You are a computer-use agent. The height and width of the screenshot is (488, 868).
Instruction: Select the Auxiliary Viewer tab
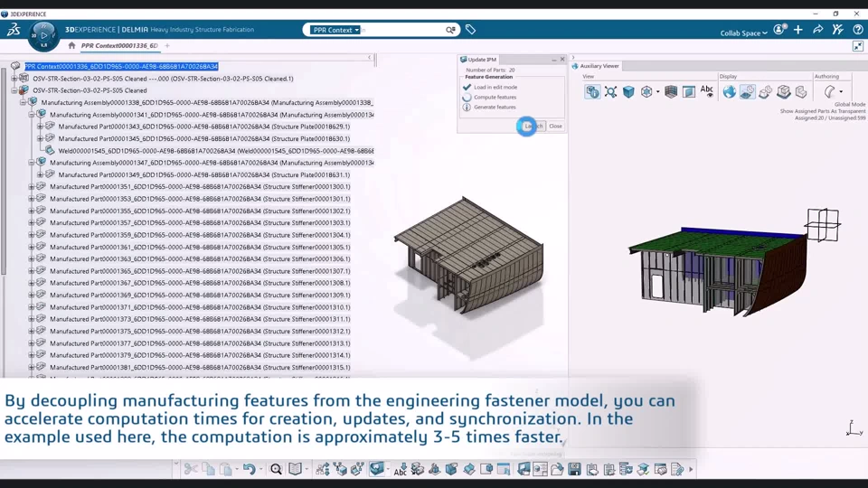tap(596, 66)
